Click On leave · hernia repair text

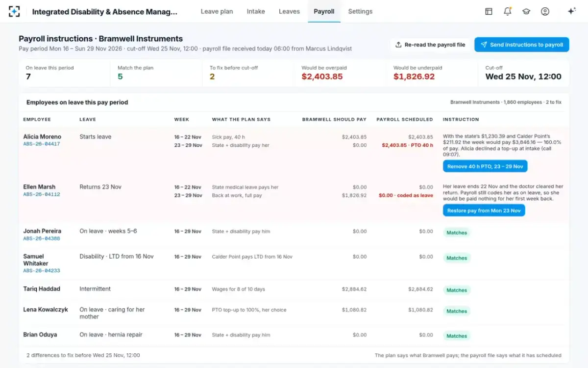pyautogui.click(x=111, y=335)
